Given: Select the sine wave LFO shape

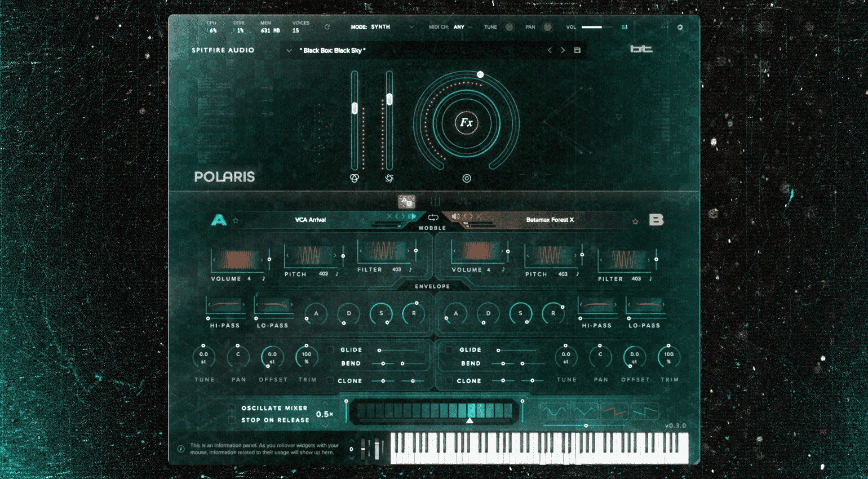Looking at the screenshot, I should pos(554,411).
